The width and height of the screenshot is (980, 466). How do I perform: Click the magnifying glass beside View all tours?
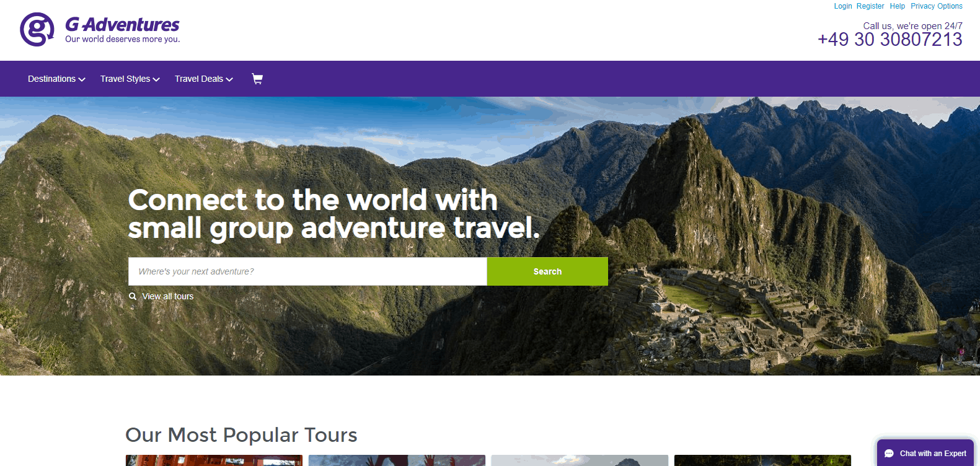tap(133, 296)
